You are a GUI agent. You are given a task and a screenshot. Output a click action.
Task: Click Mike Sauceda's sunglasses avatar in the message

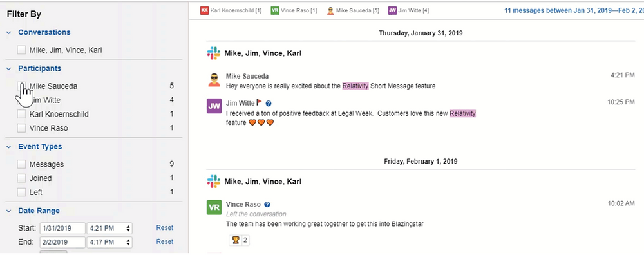click(x=214, y=80)
